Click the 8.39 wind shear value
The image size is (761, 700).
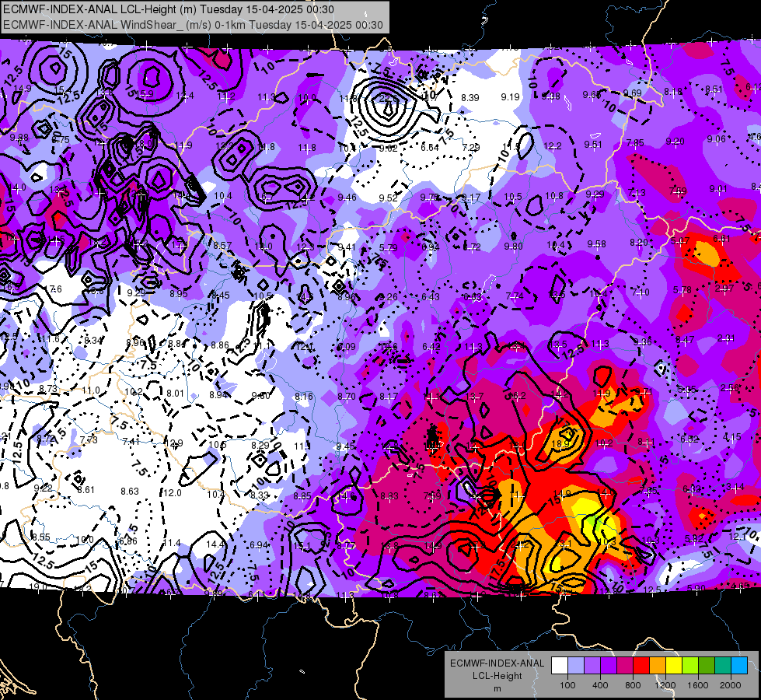tap(470, 98)
